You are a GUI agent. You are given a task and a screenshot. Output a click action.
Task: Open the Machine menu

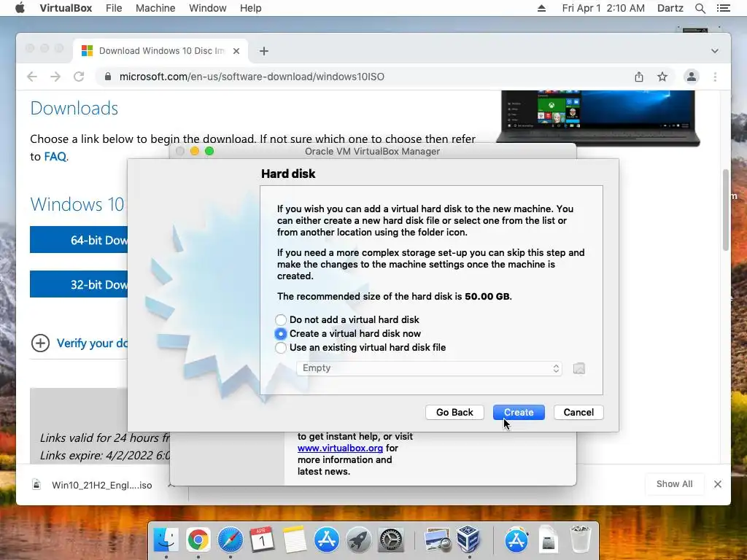point(155,8)
